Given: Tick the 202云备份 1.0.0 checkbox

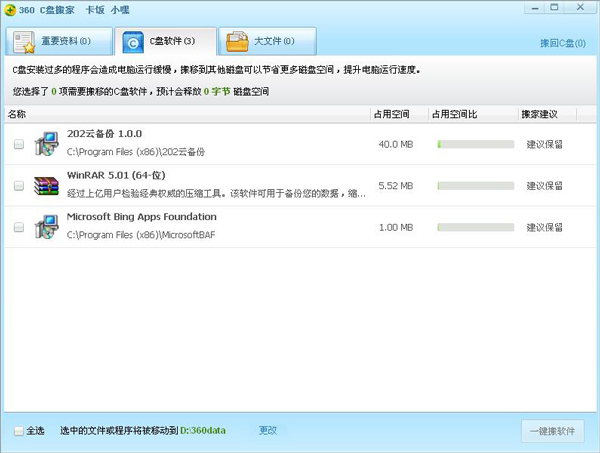Looking at the screenshot, I should tap(19, 144).
